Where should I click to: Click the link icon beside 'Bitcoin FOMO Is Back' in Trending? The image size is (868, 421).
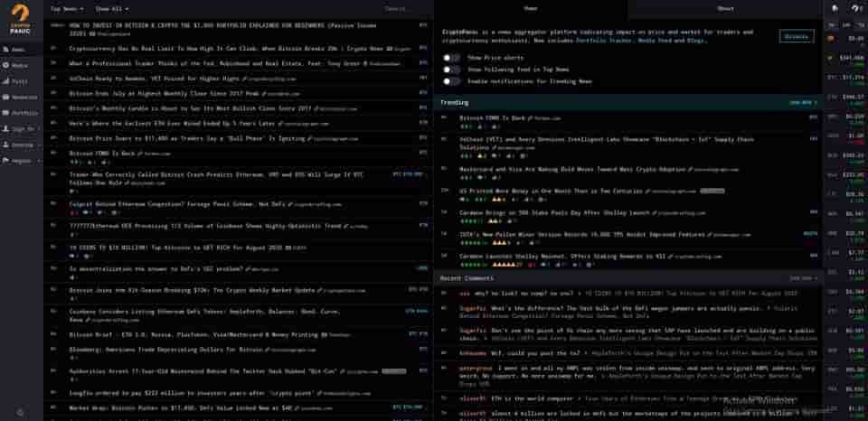coord(530,117)
